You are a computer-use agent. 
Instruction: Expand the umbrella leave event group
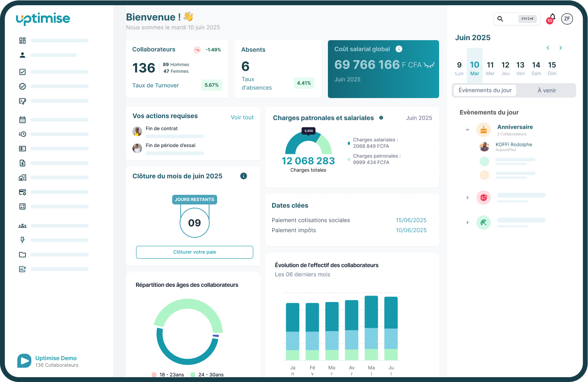pos(467,222)
